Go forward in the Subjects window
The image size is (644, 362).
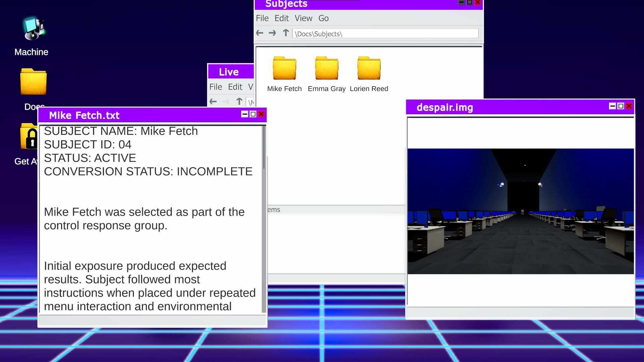click(x=272, y=33)
